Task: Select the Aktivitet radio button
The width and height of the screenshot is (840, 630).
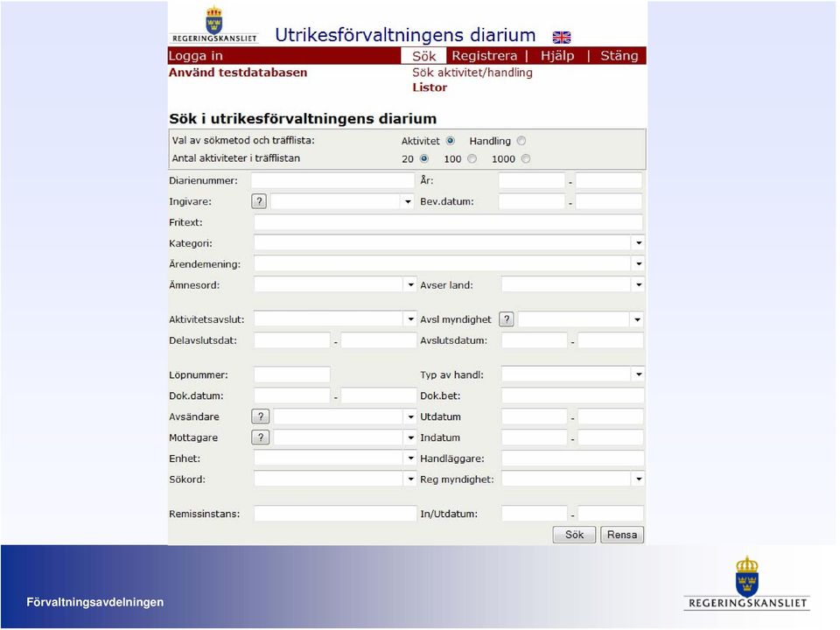Action: (451, 141)
